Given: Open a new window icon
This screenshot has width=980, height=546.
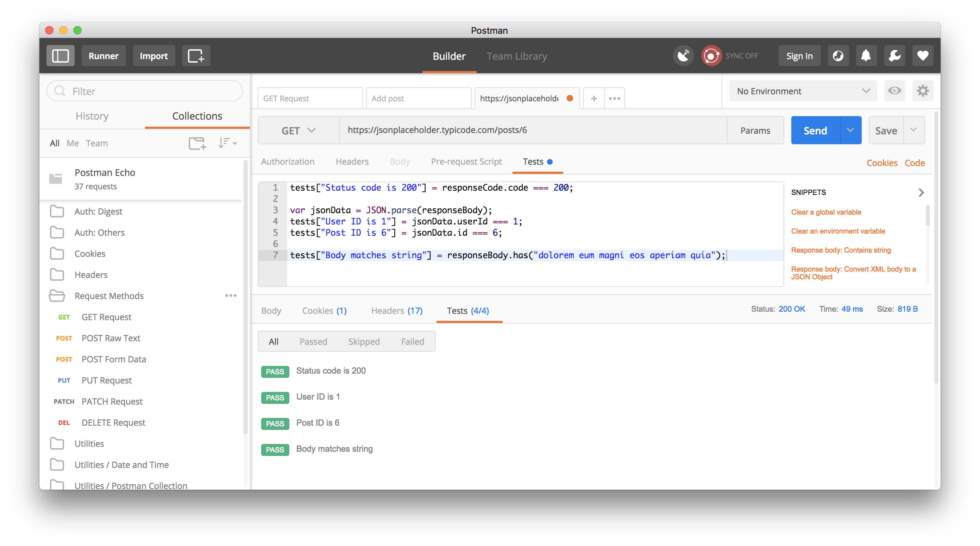Looking at the screenshot, I should tap(196, 56).
